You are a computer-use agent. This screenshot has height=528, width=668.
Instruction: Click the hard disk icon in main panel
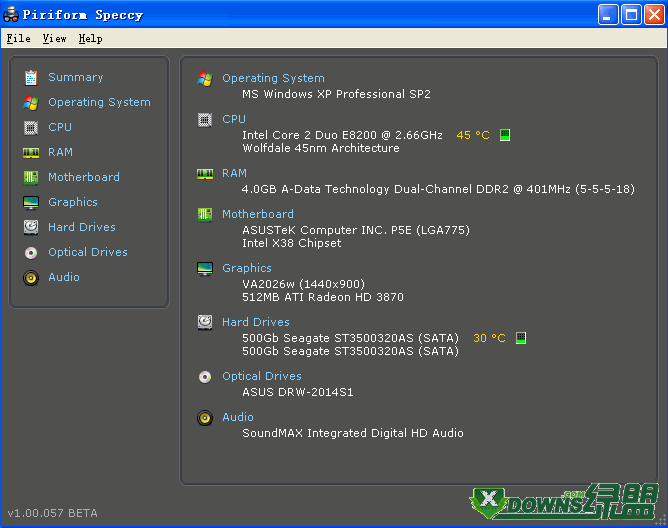[x=205, y=322]
